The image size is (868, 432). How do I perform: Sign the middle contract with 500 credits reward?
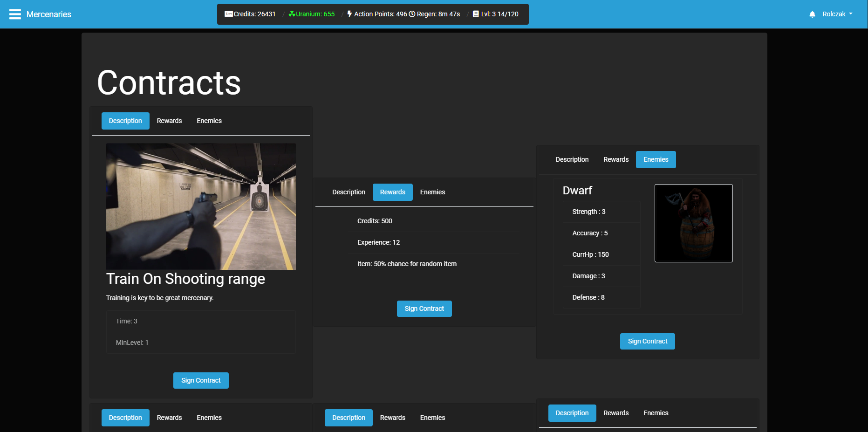pos(424,309)
